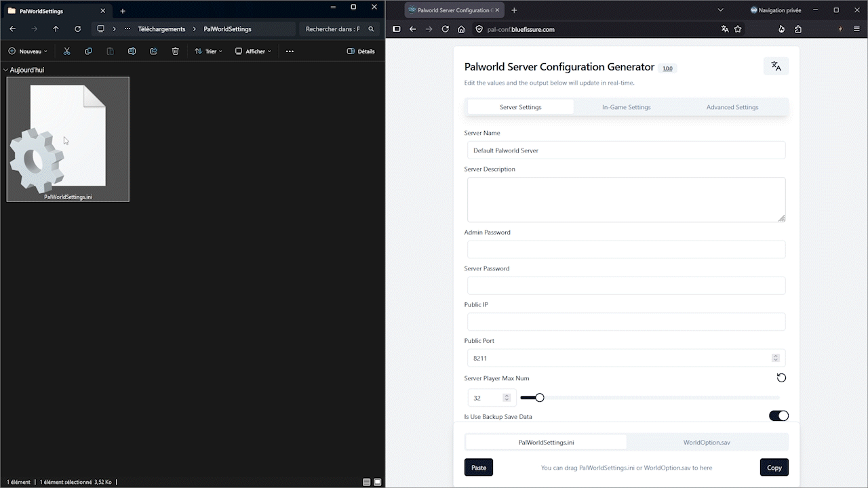Reset Server Player Max Num to default
Image resolution: width=868 pixels, height=488 pixels.
tap(781, 378)
